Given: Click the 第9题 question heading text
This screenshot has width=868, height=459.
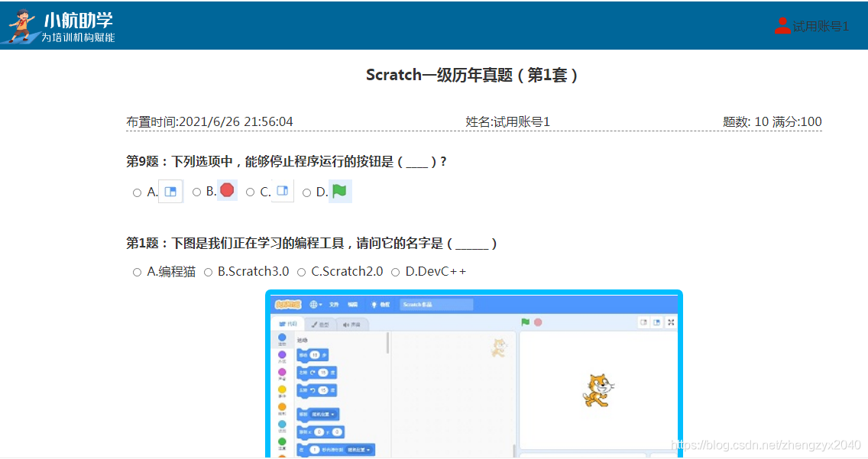Looking at the screenshot, I should click(287, 161).
